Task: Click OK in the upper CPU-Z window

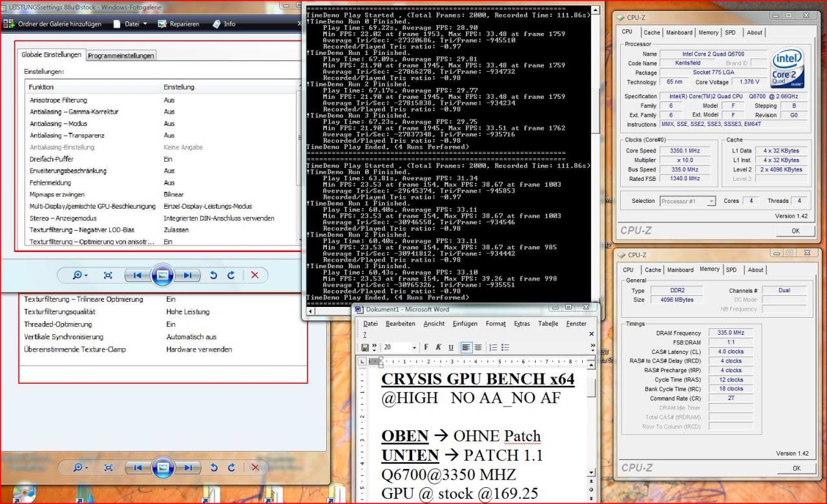Action: (795, 231)
